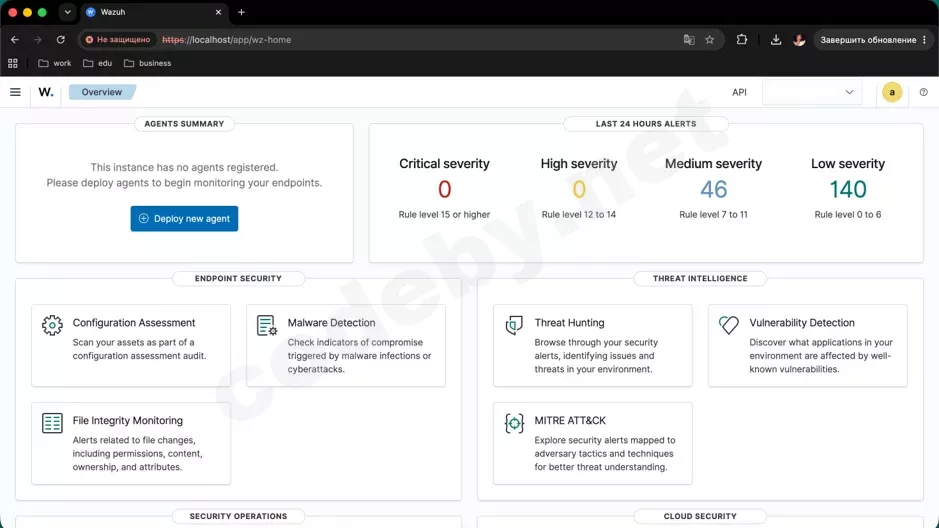Screen dimensions: 939x528
Task: Click the Malware Detection document icon
Action: pos(266,325)
